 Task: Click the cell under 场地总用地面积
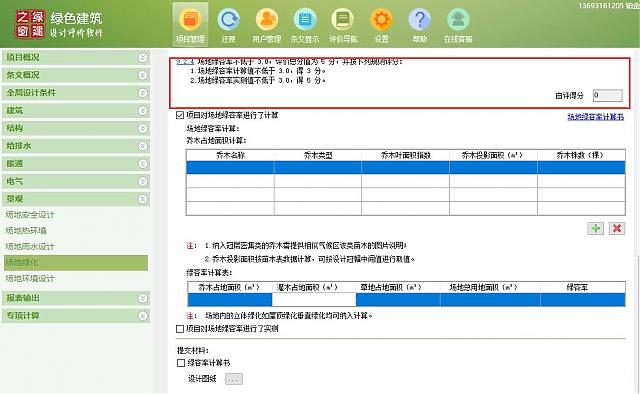point(490,300)
